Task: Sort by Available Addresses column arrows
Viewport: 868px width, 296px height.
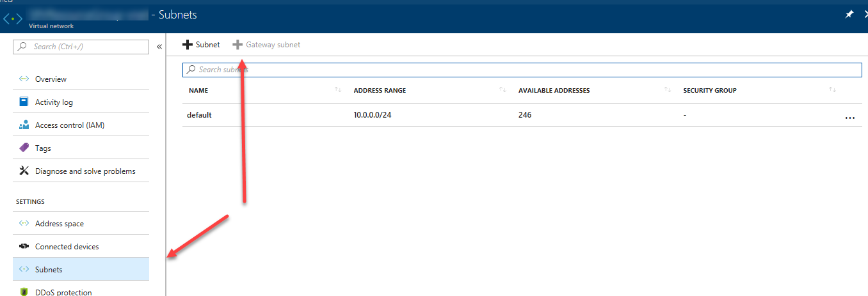Action: tap(668, 90)
